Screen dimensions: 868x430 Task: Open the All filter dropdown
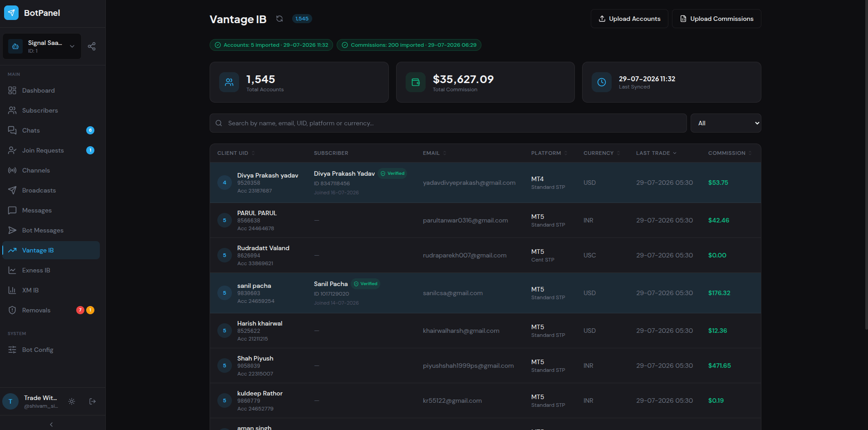click(726, 123)
